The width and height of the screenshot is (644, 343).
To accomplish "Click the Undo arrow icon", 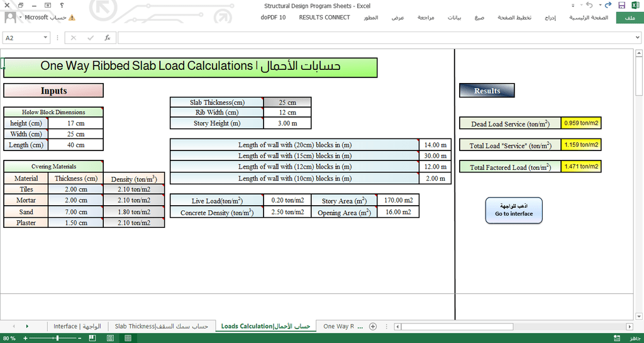I will pyautogui.click(x=590, y=5).
